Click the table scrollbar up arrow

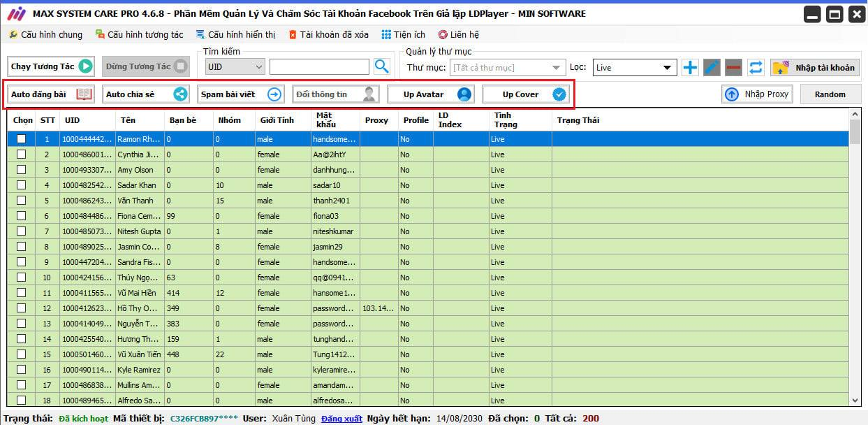tap(855, 114)
